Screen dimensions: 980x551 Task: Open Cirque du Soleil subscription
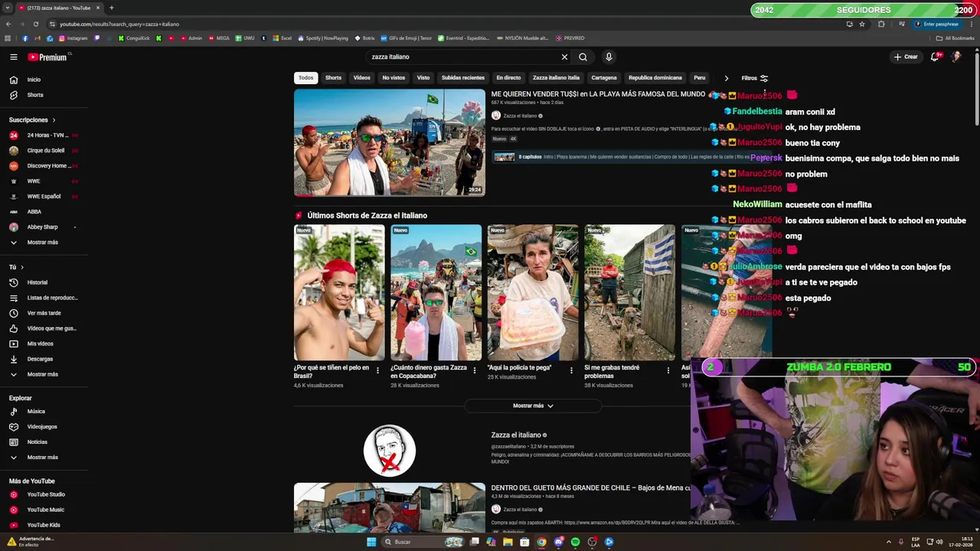pos(44,150)
